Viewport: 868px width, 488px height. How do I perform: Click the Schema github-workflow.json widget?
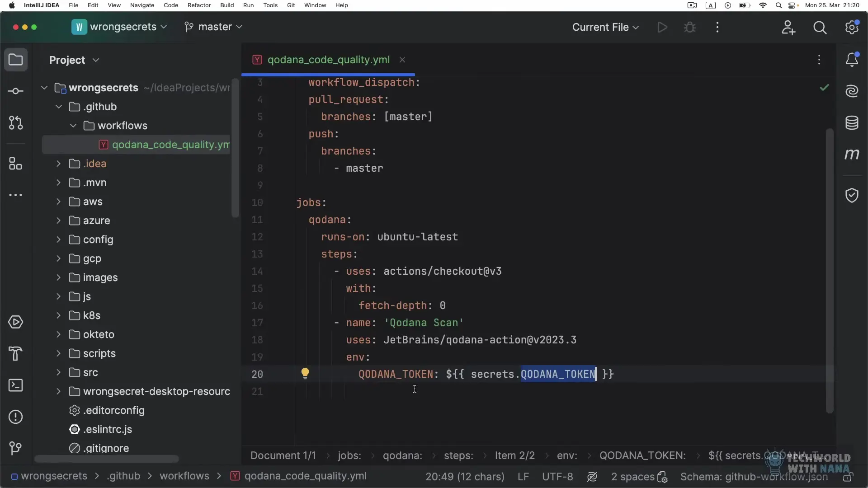click(754, 477)
